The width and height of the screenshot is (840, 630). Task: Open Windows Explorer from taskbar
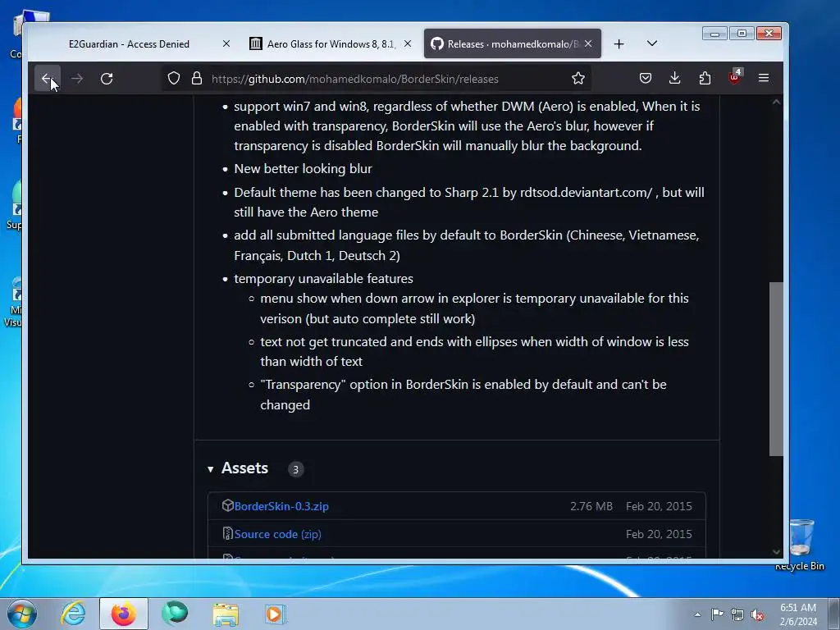[x=226, y=614]
